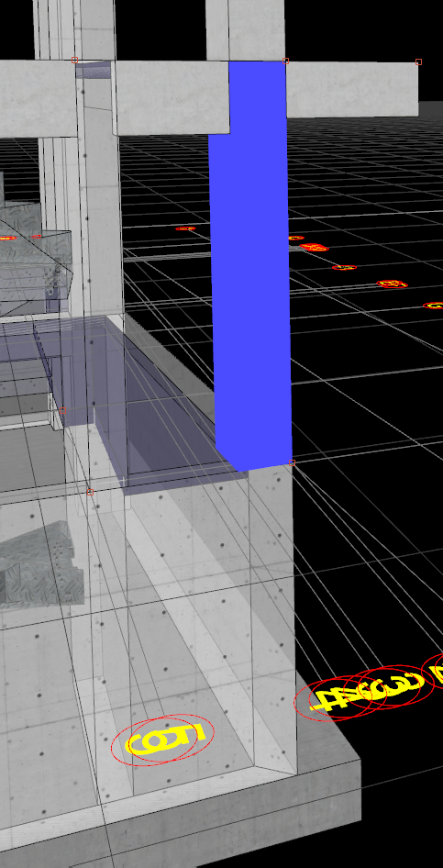The image size is (443, 868).
Task: Select the concrete beam left of the blue face
Action: tap(171, 97)
